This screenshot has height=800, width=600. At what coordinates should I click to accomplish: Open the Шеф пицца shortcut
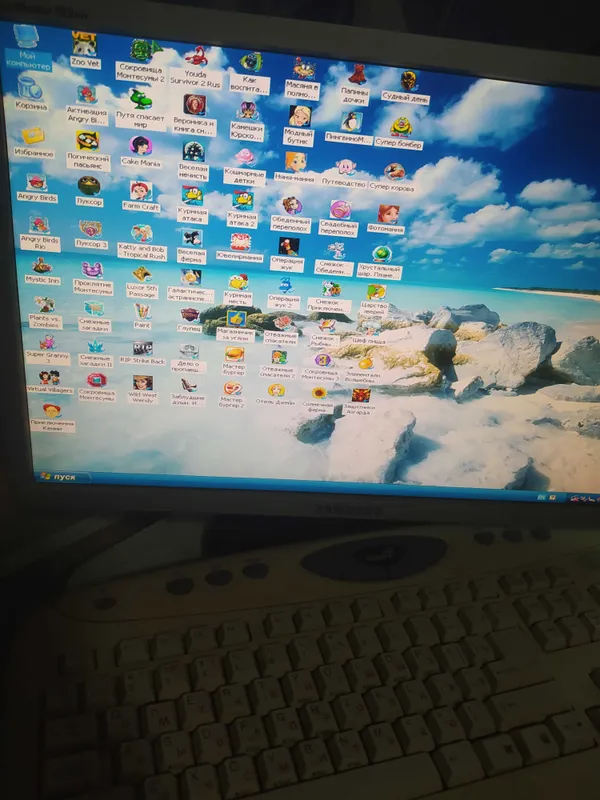(370, 333)
